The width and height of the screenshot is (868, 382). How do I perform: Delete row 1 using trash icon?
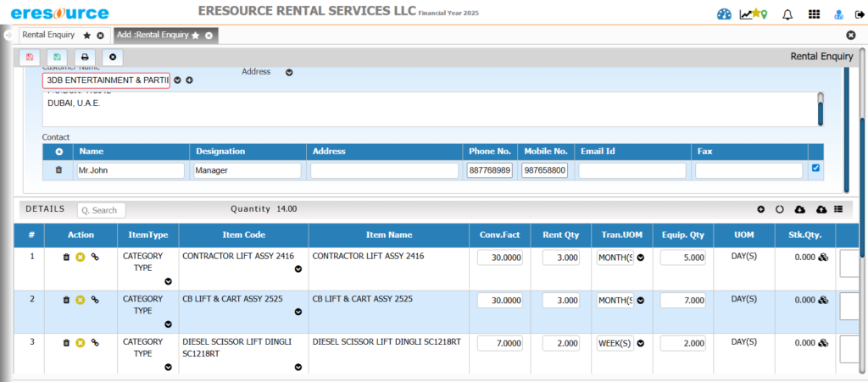(66, 257)
